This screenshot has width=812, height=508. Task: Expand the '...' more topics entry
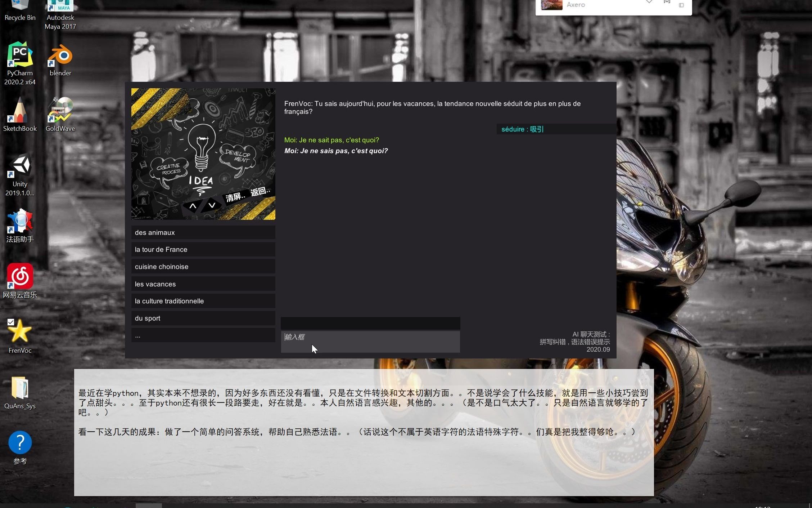tap(203, 335)
